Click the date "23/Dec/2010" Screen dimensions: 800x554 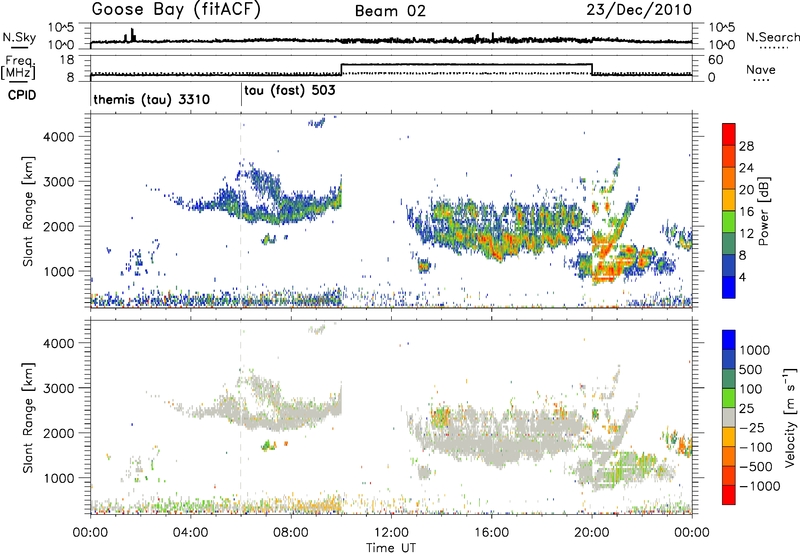click(639, 10)
